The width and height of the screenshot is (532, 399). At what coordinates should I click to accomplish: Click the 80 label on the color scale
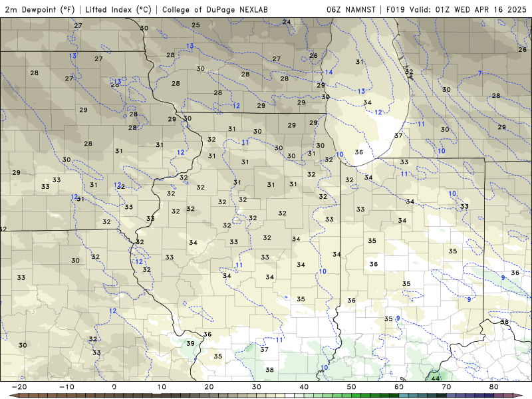pyautogui.click(x=494, y=387)
